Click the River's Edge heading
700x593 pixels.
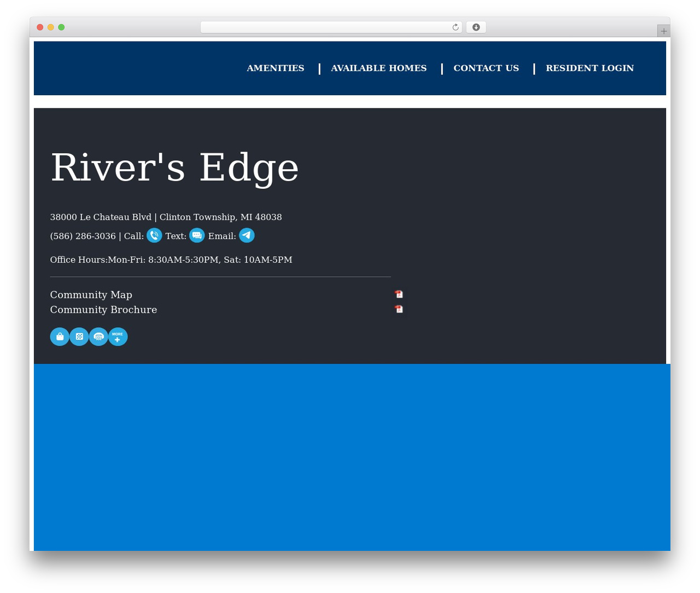pyautogui.click(x=175, y=167)
